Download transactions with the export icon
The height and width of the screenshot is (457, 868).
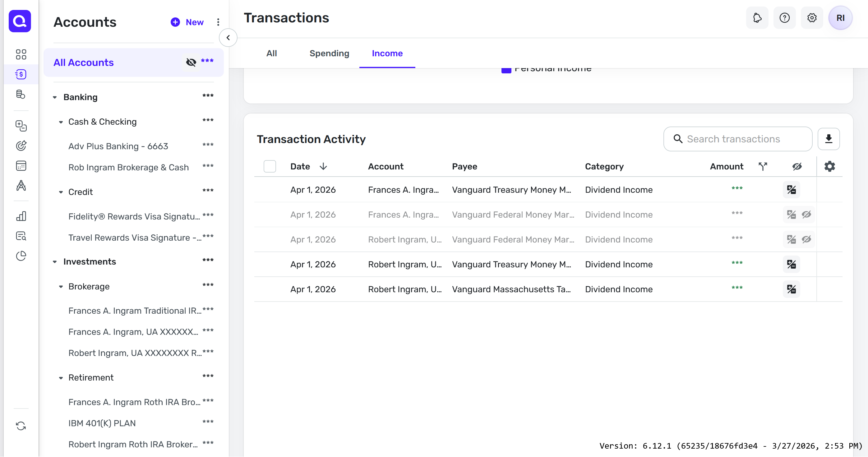click(829, 139)
